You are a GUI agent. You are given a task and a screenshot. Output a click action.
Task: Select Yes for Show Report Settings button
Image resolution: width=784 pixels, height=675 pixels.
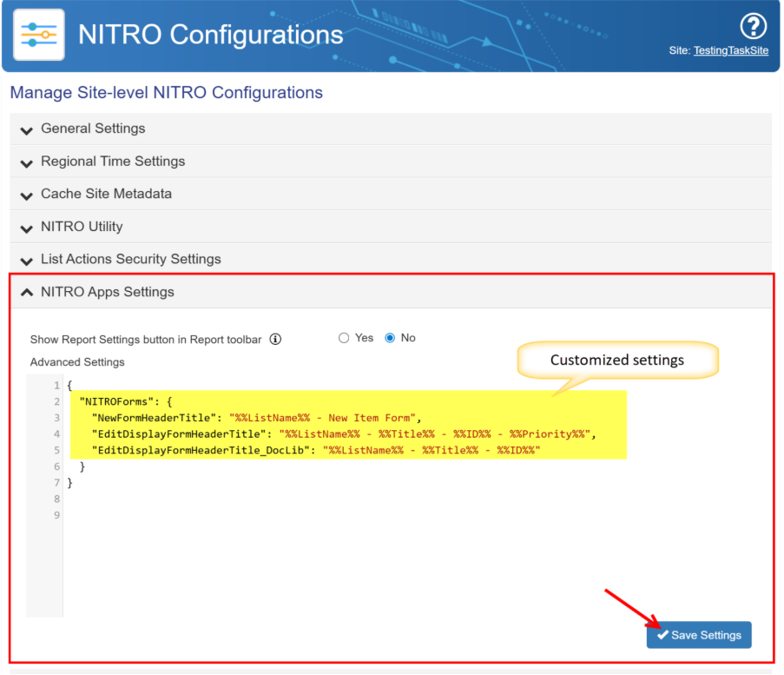click(344, 338)
